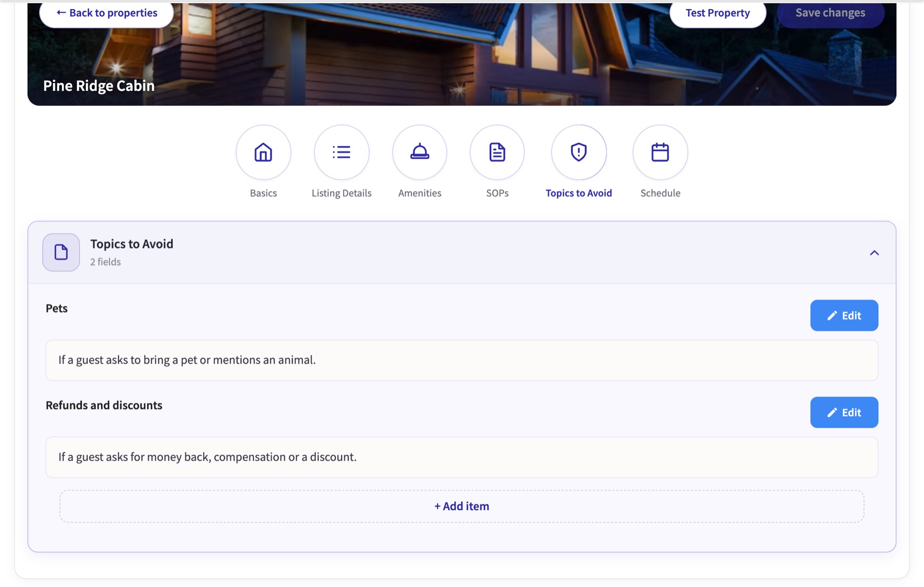The width and height of the screenshot is (924, 587).
Task: Click the Refunds and discounts description box
Action: click(x=462, y=457)
